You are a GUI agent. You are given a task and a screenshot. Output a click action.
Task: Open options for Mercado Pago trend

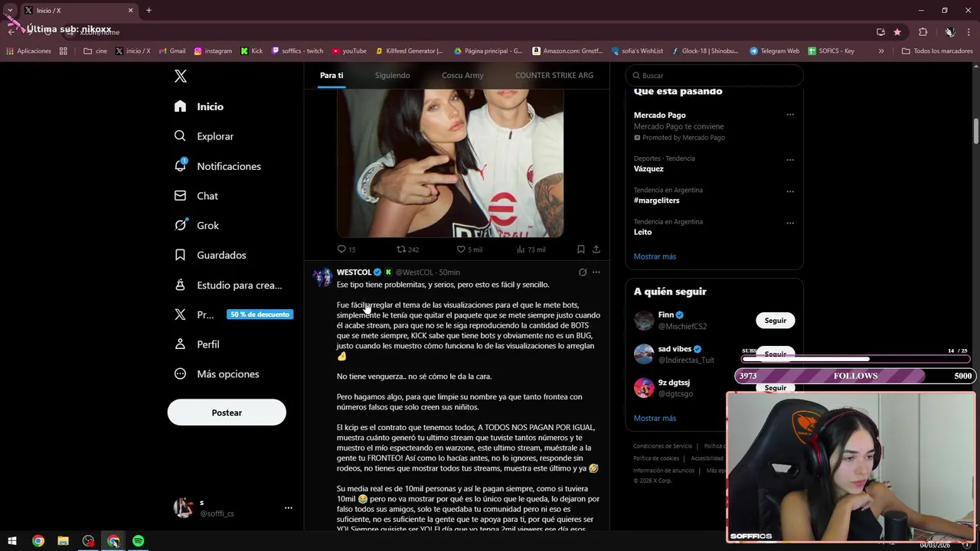(790, 115)
